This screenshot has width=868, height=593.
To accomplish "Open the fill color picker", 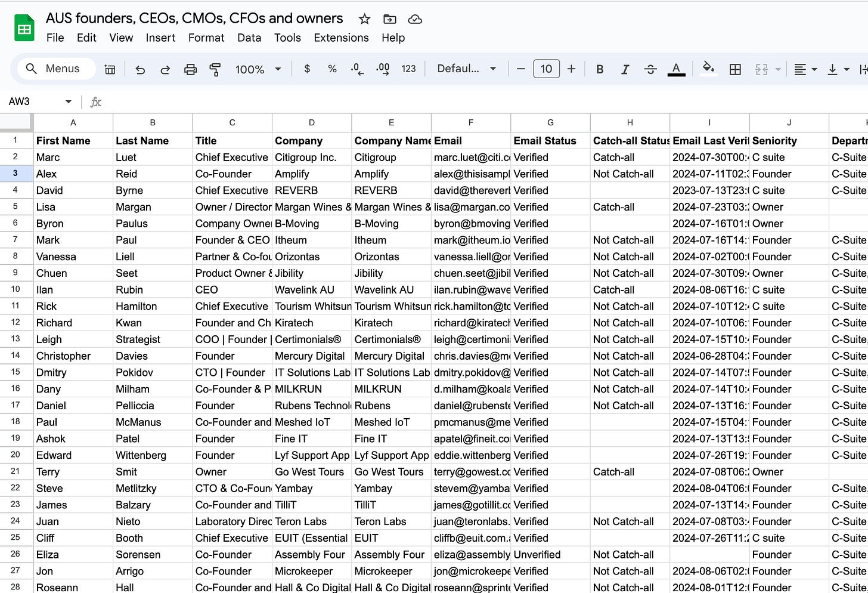I will coord(708,68).
